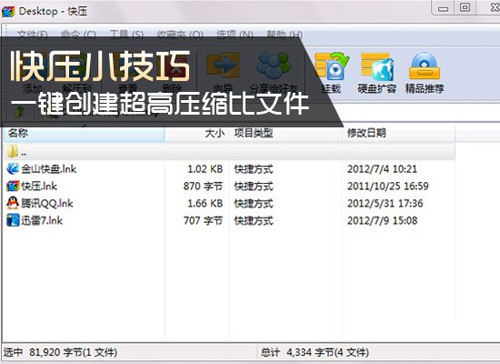Image resolution: width=500 pixels, height=364 pixels.
Task: Click 快捷方式 type in 金山快盘.lnk row
Action: coord(254,169)
